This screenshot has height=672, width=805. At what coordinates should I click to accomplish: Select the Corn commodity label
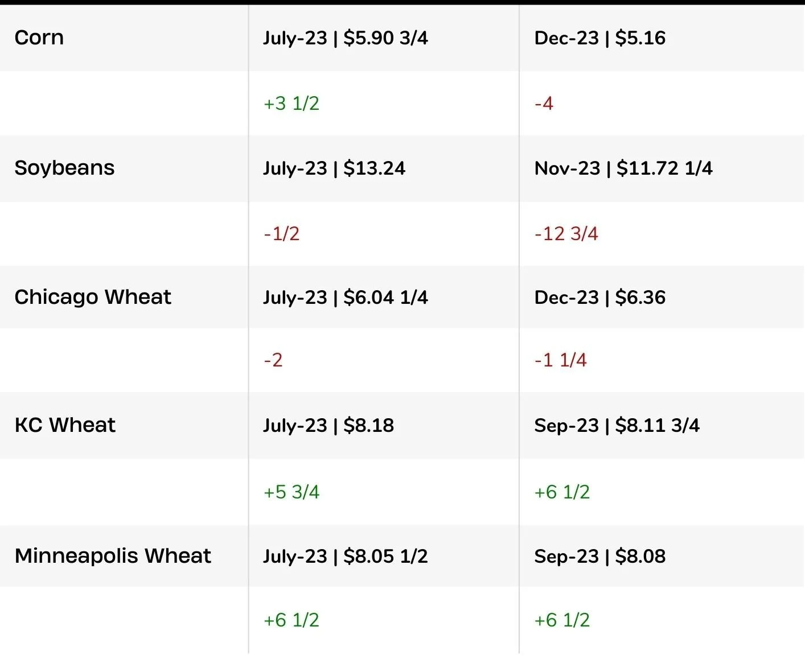(39, 38)
